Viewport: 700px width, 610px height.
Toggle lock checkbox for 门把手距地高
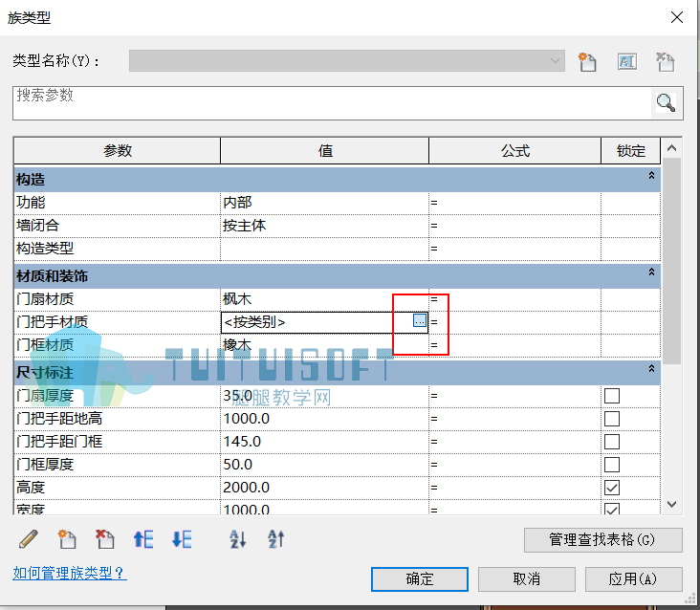[x=612, y=419]
